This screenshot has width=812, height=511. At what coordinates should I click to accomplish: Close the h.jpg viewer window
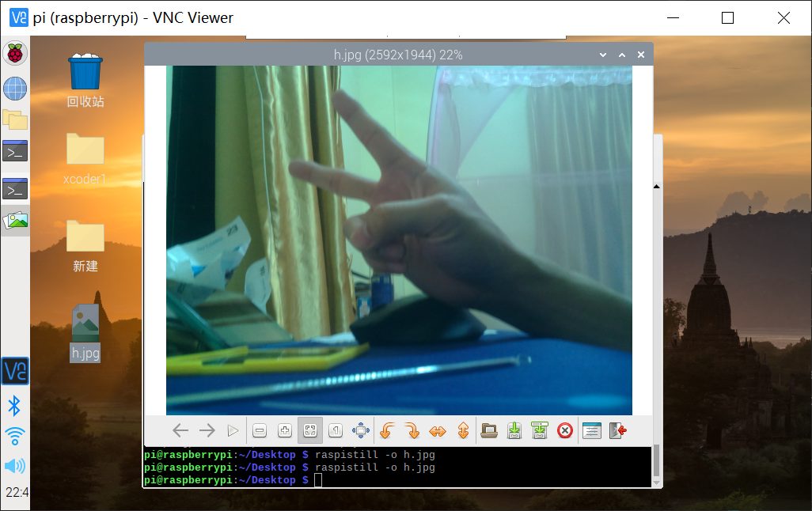tap(641, 55)
